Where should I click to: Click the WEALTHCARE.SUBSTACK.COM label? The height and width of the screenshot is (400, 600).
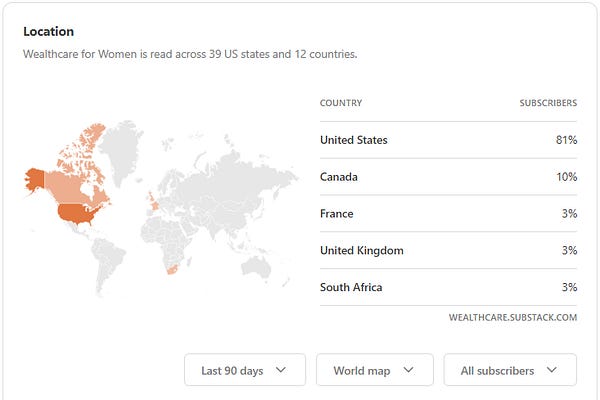click(x=513, y=317)
